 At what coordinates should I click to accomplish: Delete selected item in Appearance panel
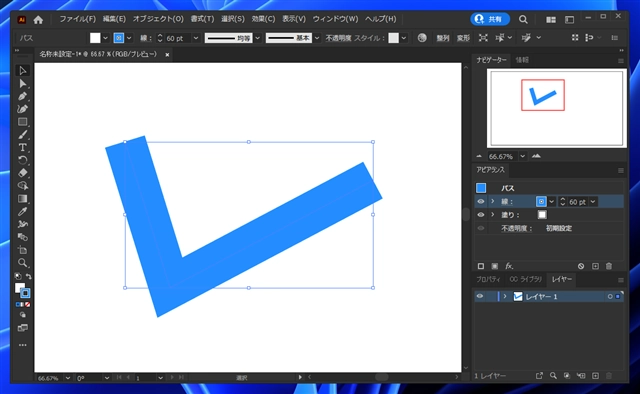(x=609, y=266)
